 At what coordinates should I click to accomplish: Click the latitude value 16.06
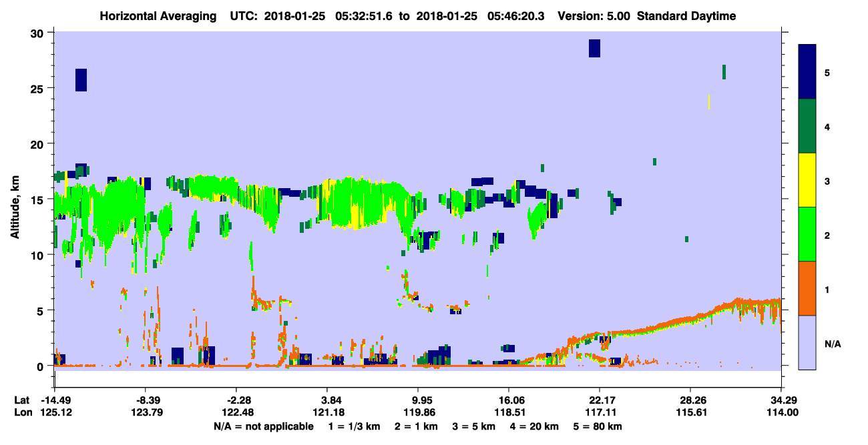coord(509,400)
